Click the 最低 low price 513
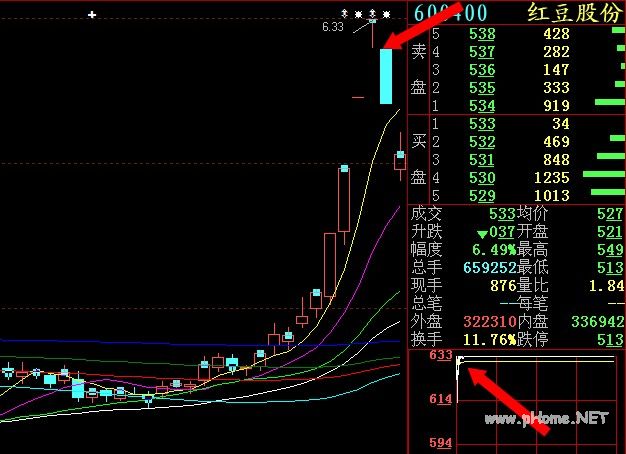 click(x=610, y=268)
